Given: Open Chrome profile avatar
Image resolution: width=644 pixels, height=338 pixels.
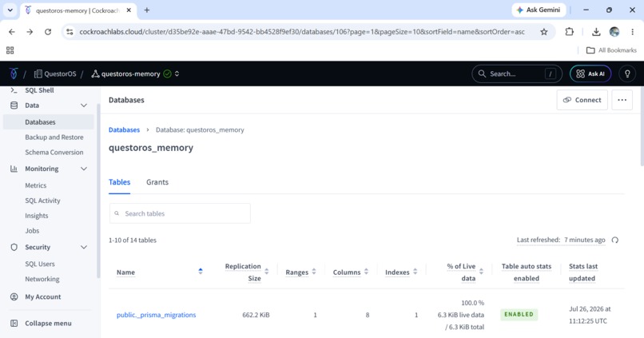Looking at the screenshot, I should point(614,32).
